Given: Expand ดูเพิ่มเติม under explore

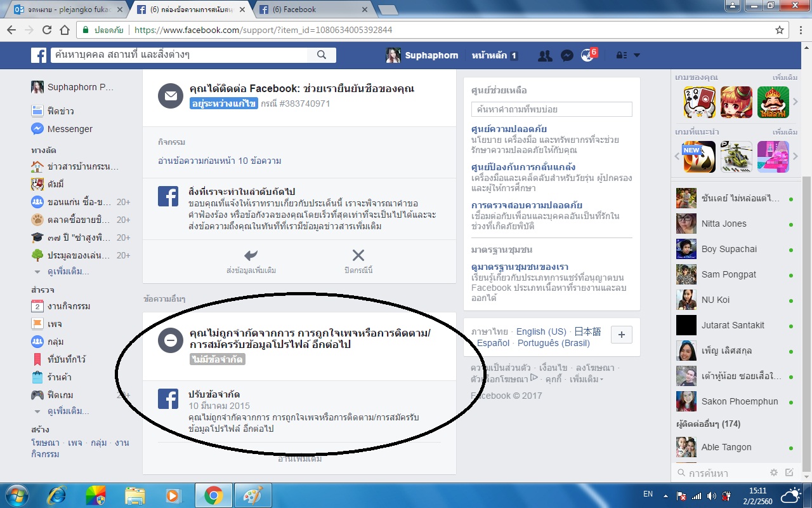Looking at the screenshot, I should [68, 411].
